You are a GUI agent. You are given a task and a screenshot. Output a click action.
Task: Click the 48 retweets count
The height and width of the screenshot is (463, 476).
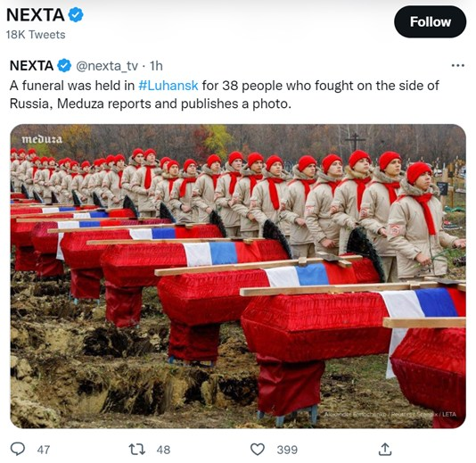point(163,450)
